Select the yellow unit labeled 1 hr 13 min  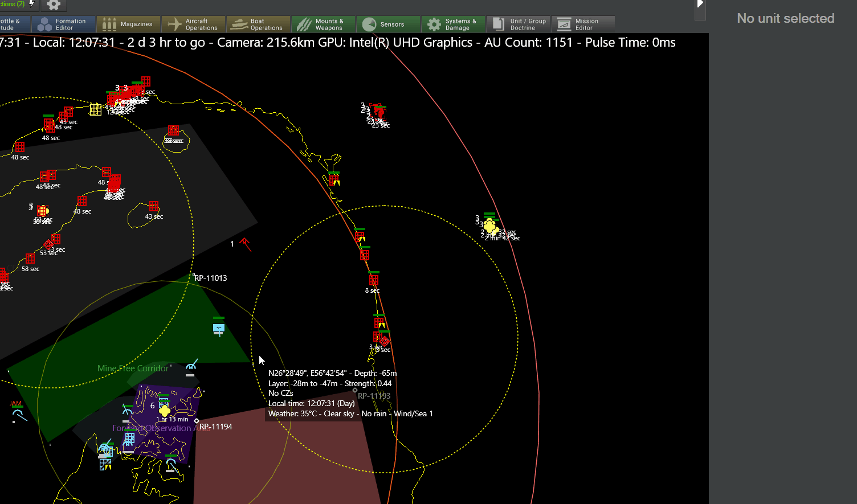165,411
